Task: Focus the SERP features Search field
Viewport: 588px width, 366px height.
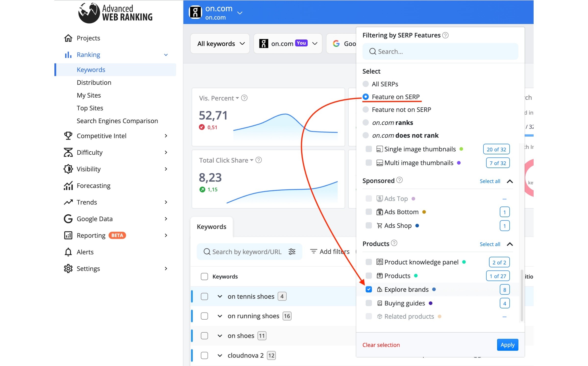Action: click(440, 52)
